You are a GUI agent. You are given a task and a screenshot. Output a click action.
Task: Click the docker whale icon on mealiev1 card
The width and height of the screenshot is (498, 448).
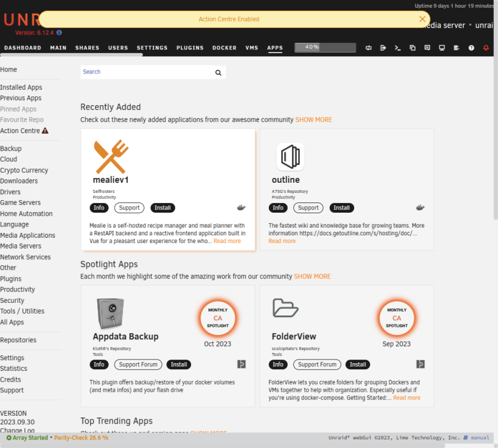241,207
